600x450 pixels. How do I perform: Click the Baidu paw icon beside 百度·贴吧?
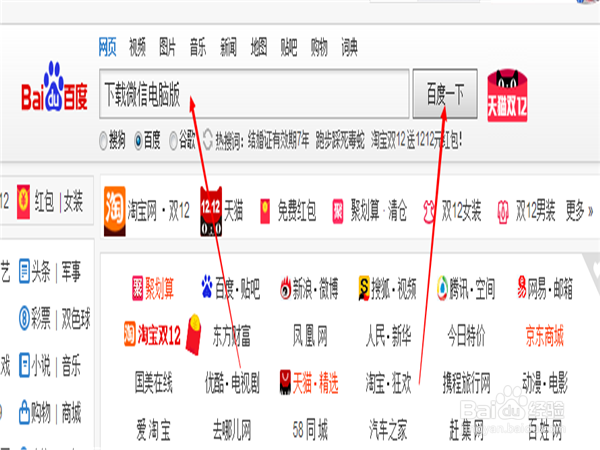tap(207, 286)
